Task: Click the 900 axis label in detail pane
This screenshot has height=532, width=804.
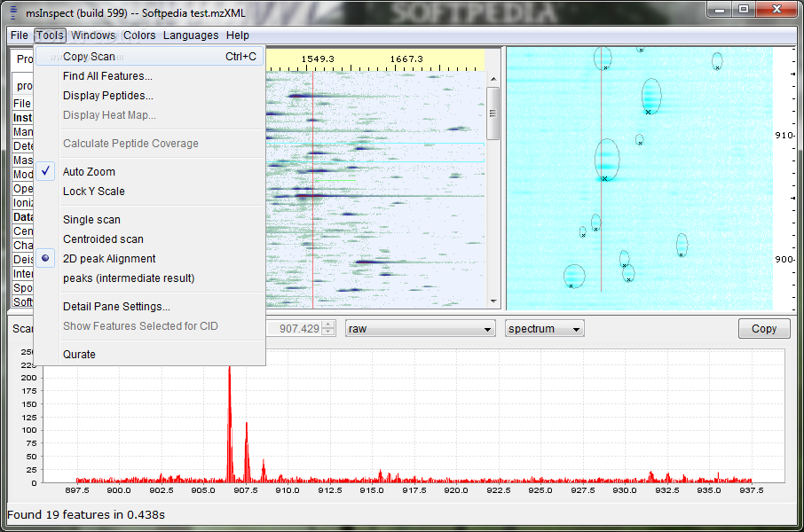Action: click(x=784, y=259)
